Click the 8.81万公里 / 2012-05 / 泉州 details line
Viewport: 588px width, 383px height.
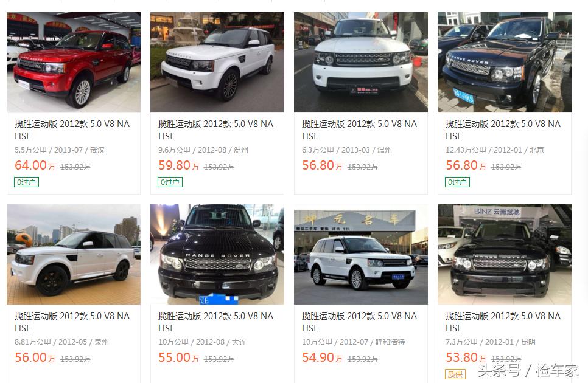pyautogui.click(x=62, y=342)
